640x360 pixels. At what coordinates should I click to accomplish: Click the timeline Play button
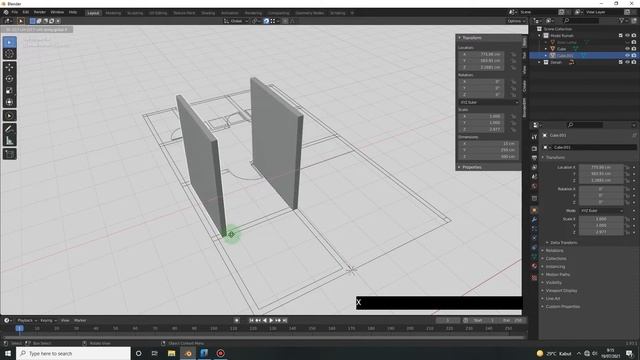[271, 320]
